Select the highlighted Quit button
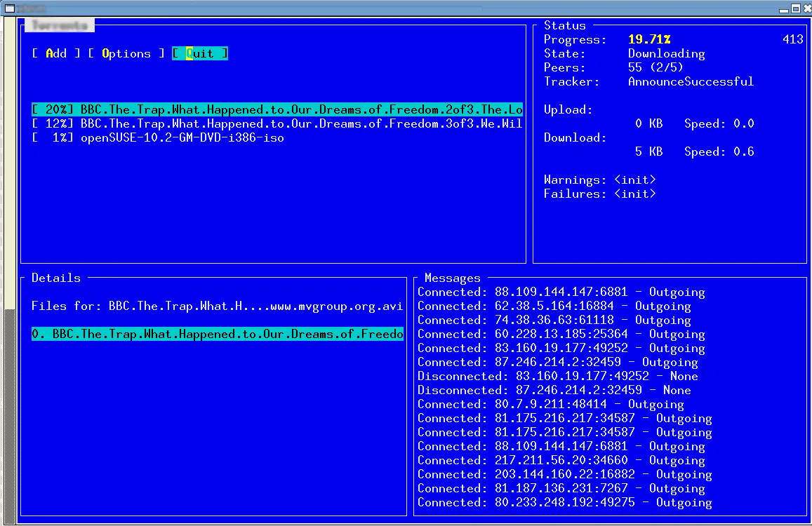This screenshot has height=526, width=812. (x=200, y=53)
